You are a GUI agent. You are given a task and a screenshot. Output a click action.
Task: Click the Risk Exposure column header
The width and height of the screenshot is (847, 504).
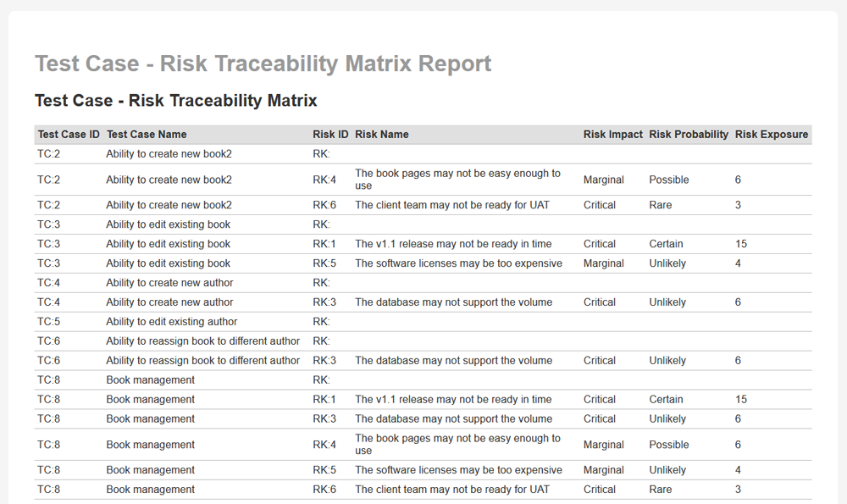(771, 134)
